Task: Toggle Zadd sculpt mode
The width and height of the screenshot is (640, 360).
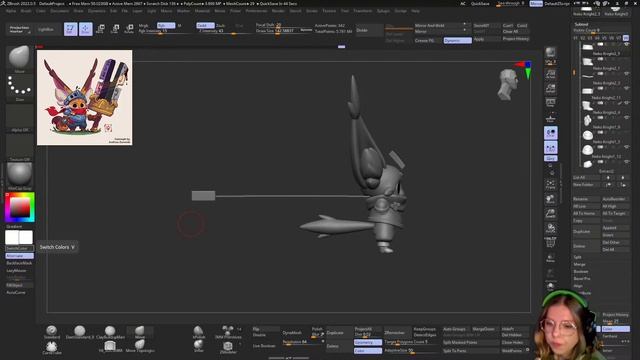Action: (205, 25)
